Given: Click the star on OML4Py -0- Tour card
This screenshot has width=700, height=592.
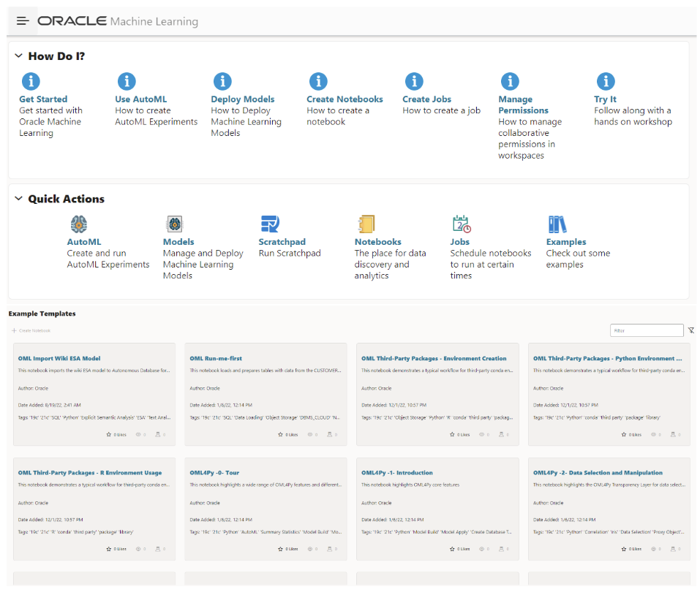Looking at the screenshot, I should click(280, 549).
